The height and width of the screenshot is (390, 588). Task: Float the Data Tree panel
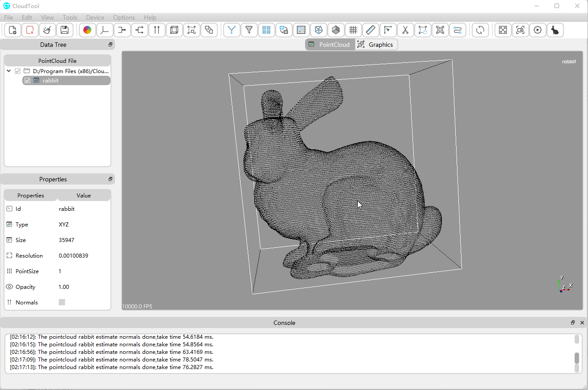[x=110, y=45]
